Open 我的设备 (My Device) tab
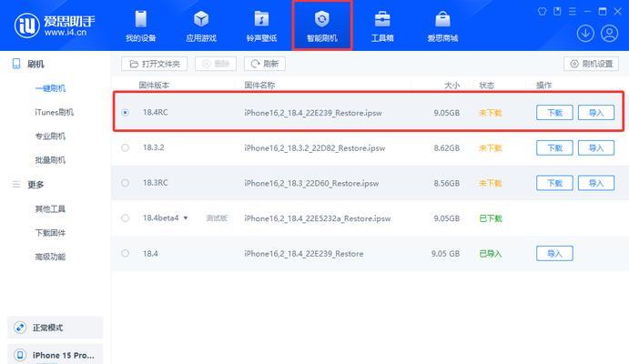The image size is (629, 364). click(x=141, y=26)
